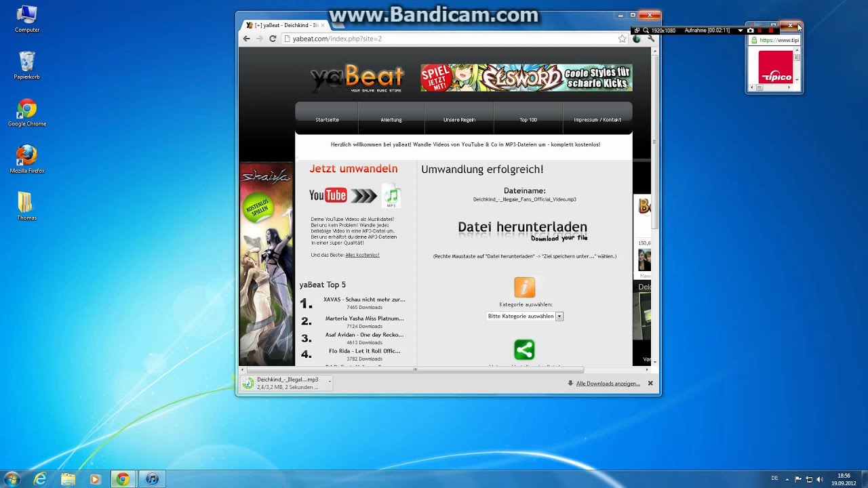Open iTunes from the taskbar

point(152,479)
